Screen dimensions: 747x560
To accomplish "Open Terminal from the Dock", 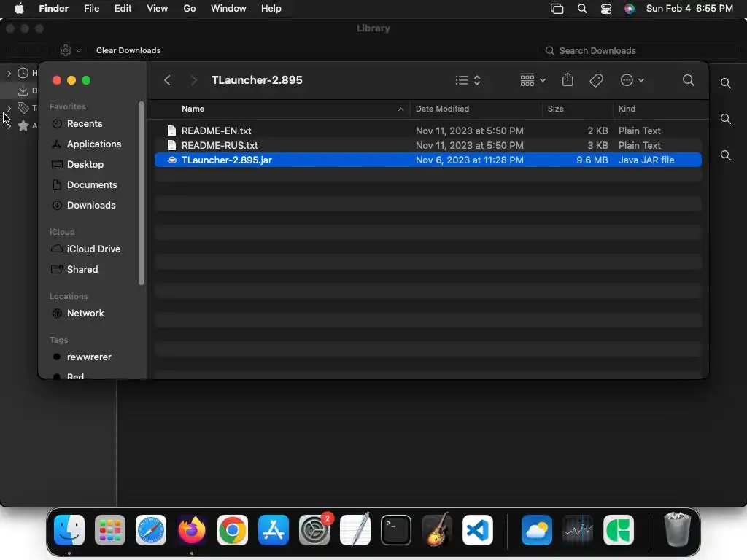I will pyautogui.click(x=396, y=530).
